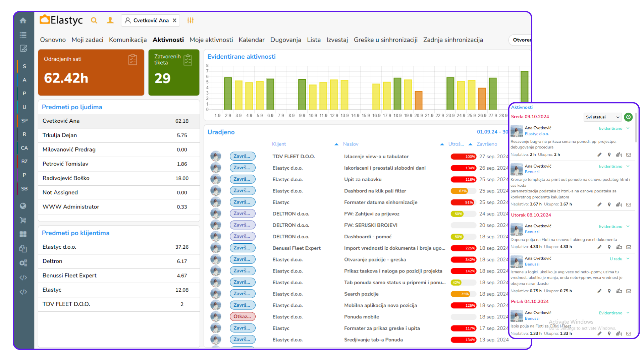Sort table by Naslov column

point(351,144)
